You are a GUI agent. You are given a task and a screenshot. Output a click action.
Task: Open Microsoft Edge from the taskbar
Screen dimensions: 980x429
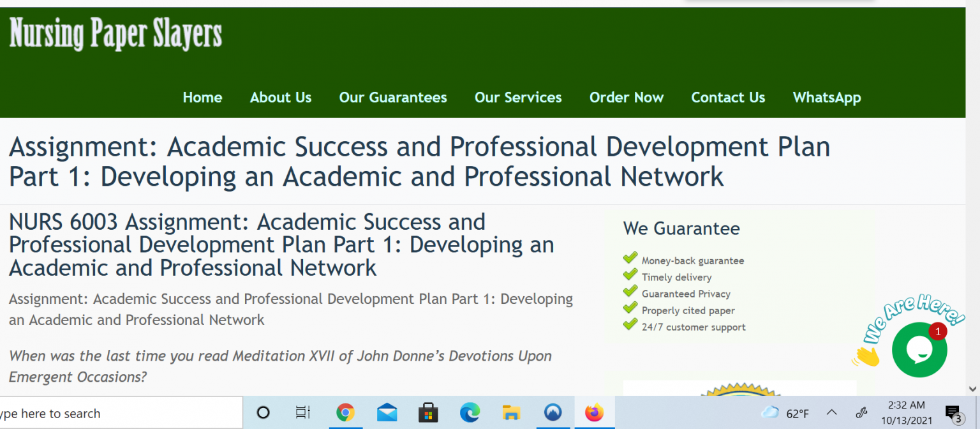click(470, 412)
